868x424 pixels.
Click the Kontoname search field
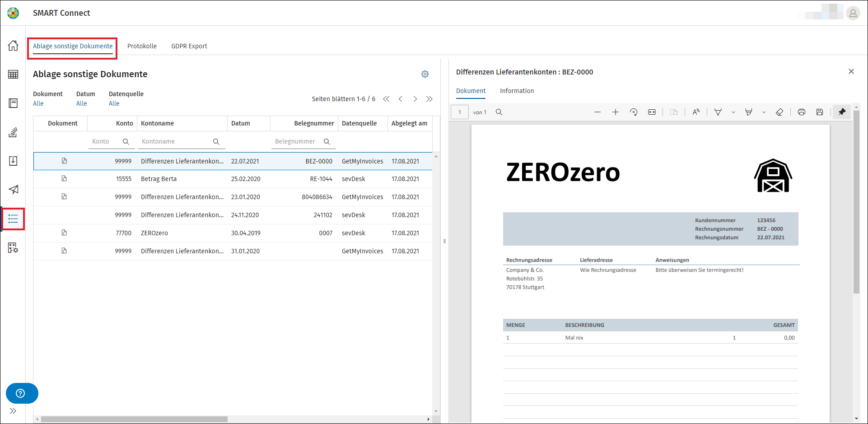pos(181,141)
